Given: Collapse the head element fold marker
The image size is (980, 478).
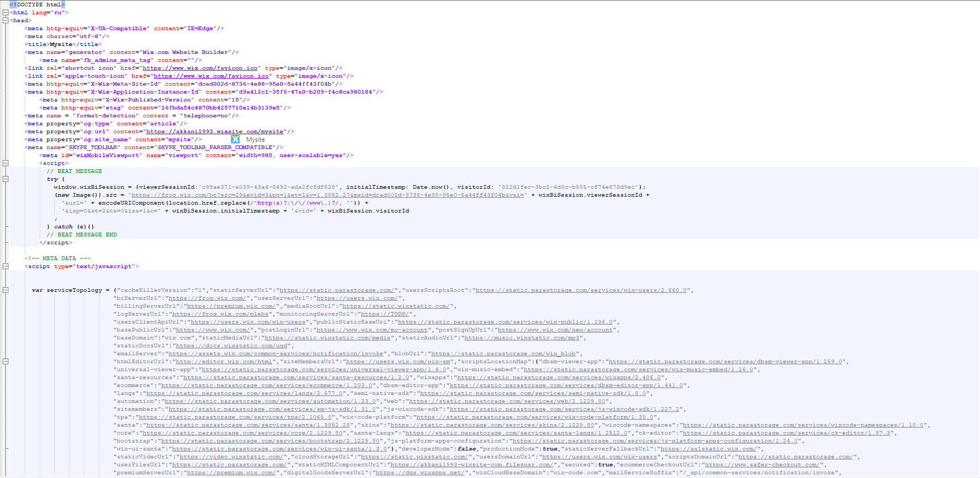Looking at the screenshot, I should click(x=5, y=21).
